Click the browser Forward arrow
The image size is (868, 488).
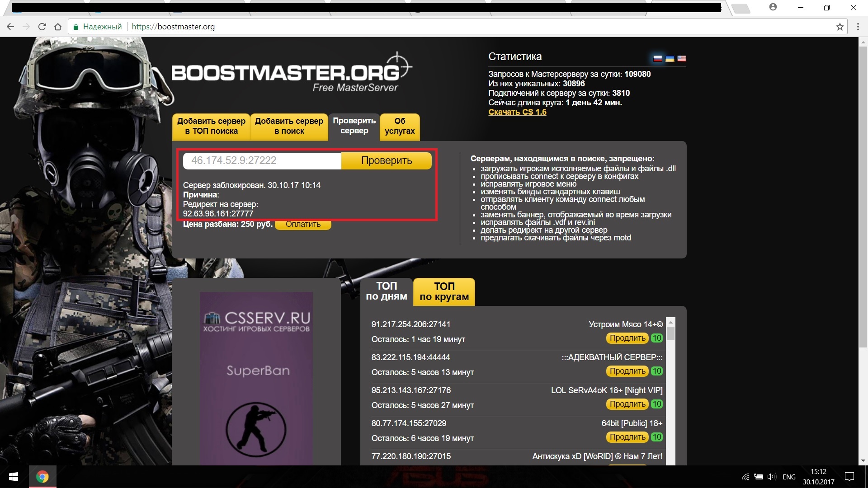pyautogui.click(x=26, y=27)
